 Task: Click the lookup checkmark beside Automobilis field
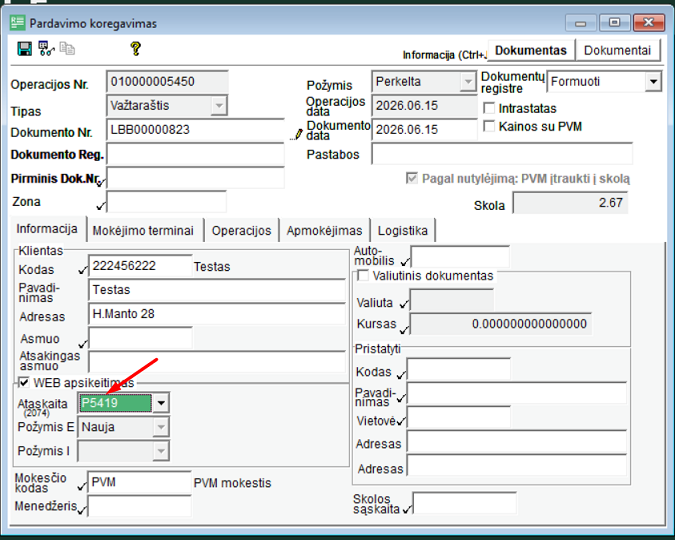tap(405, 261)
